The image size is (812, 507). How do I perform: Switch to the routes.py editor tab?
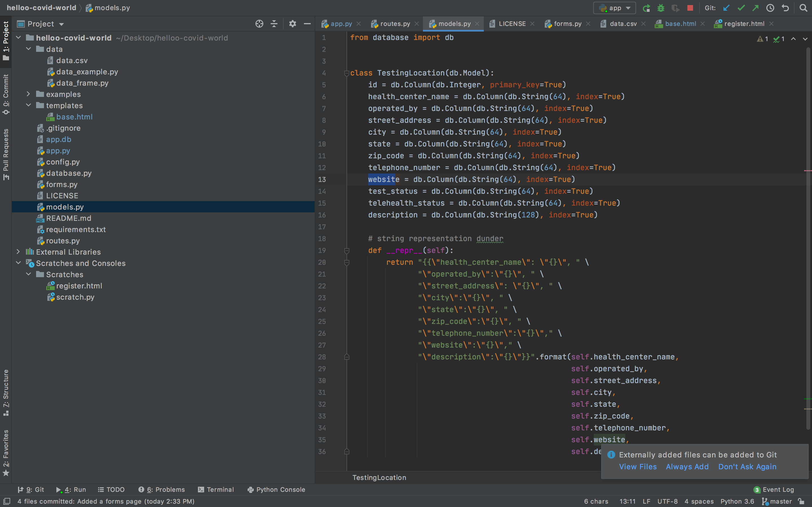click(395, 24)
